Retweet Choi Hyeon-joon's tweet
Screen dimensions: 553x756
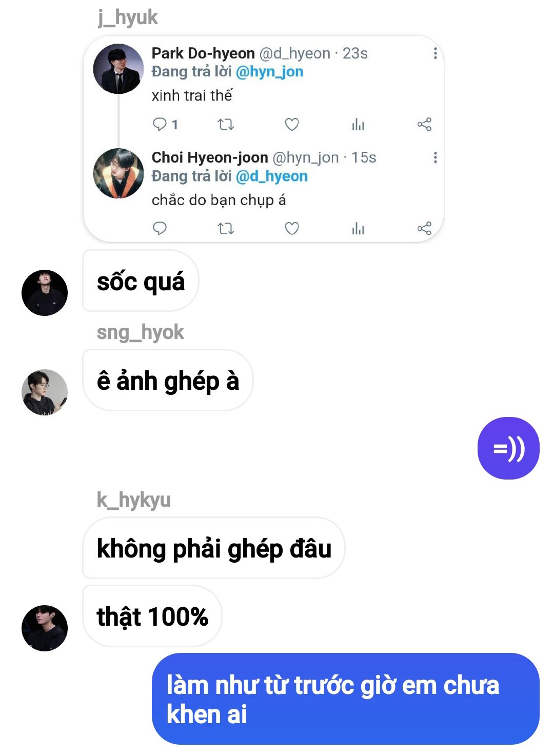[x=226, y=228]
